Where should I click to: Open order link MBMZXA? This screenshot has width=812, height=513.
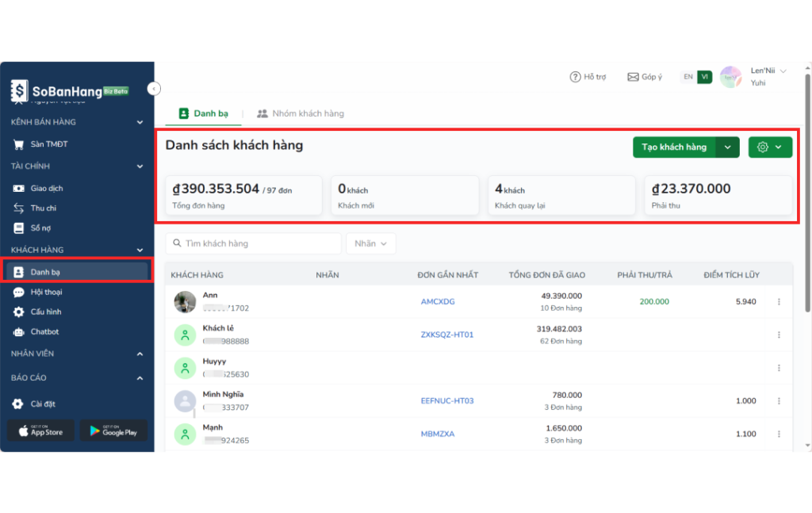pyautogui.click(x=438, y=435)
